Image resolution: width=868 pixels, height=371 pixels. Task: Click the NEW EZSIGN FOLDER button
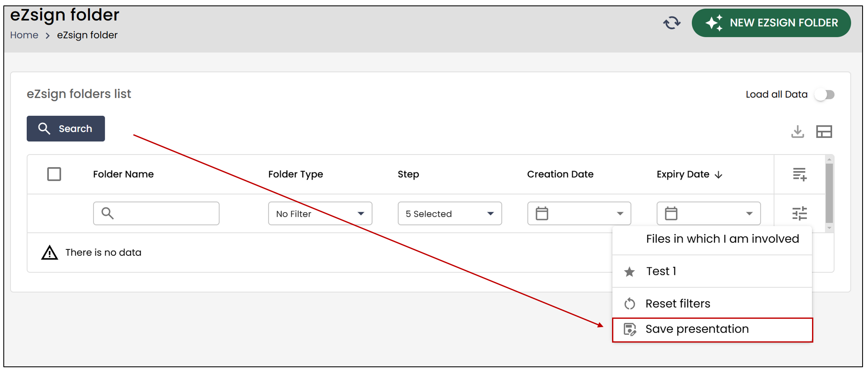click(771, 23)
